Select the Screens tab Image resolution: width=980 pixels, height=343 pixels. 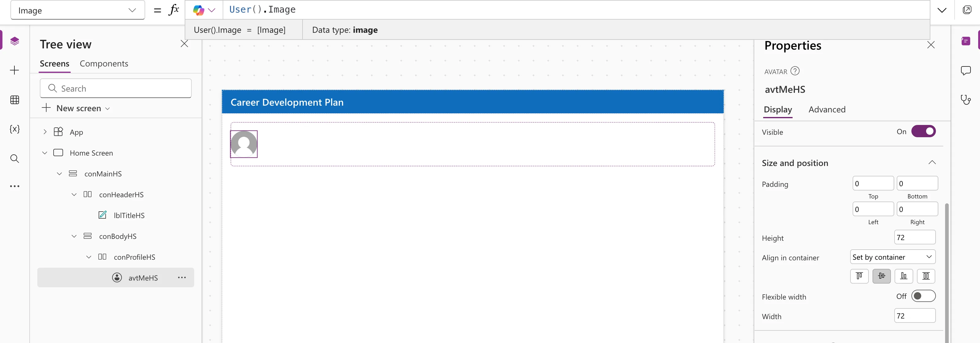click(x=55, y=63)
